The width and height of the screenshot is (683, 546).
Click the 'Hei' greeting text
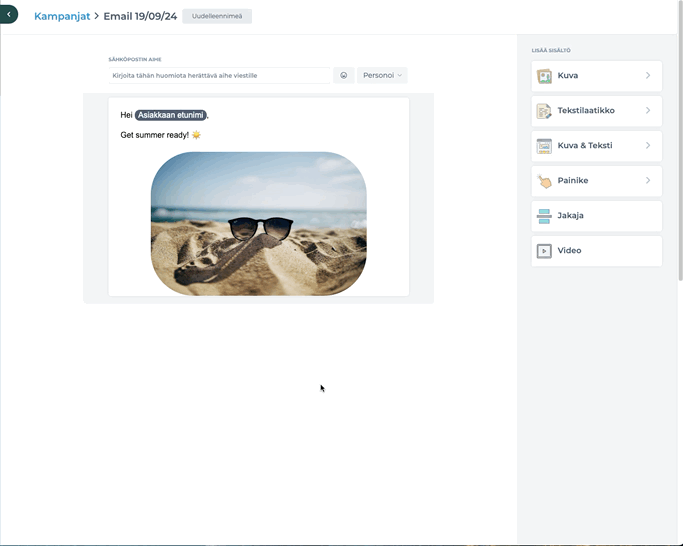(126, 115)
